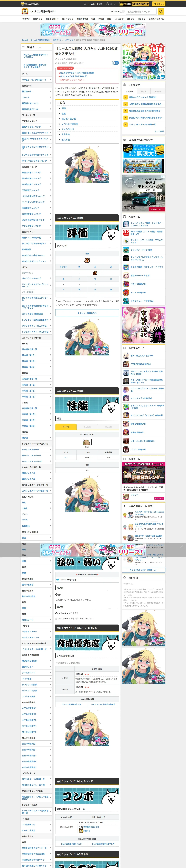Open the 開催中のガチャ navigation tab
186x868 pixels.
[52, 19]
